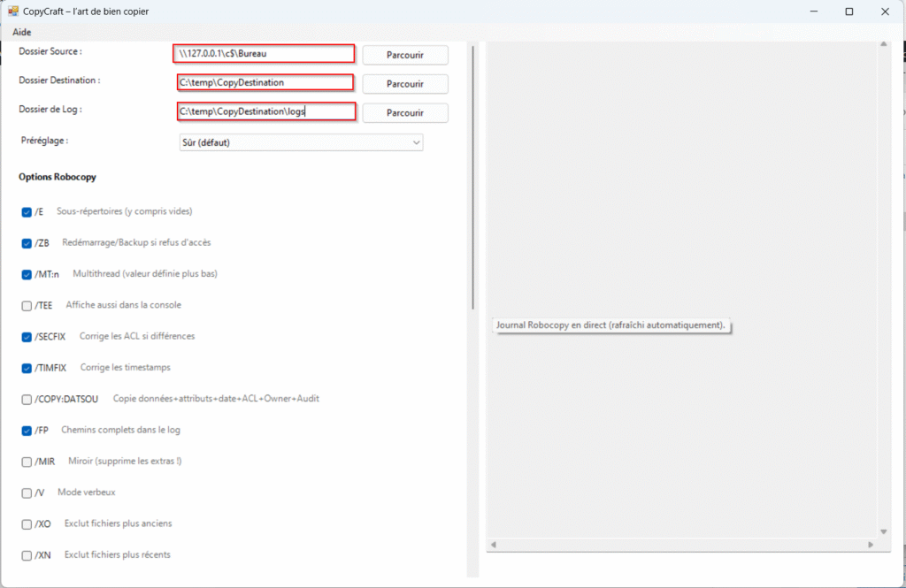Minimize the CopyCraft window

pos(814,11)
